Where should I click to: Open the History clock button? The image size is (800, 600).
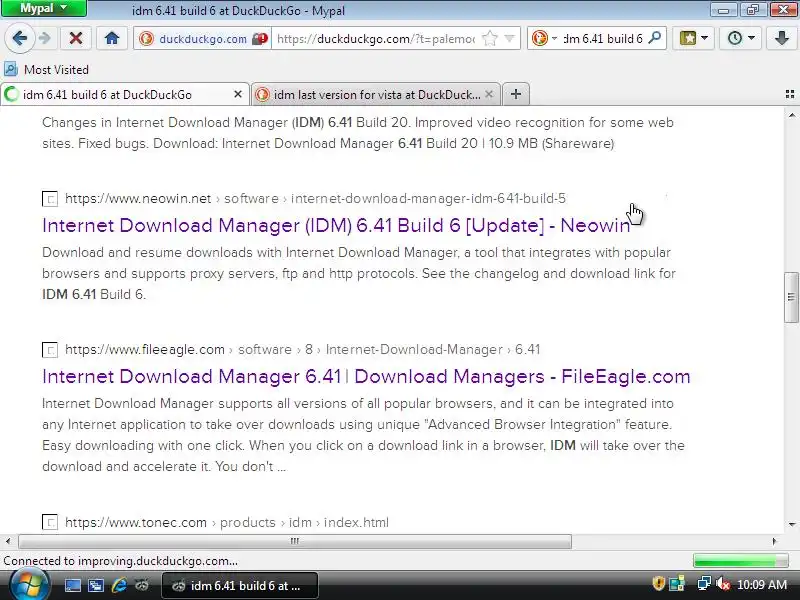click(x=741, y=38)
